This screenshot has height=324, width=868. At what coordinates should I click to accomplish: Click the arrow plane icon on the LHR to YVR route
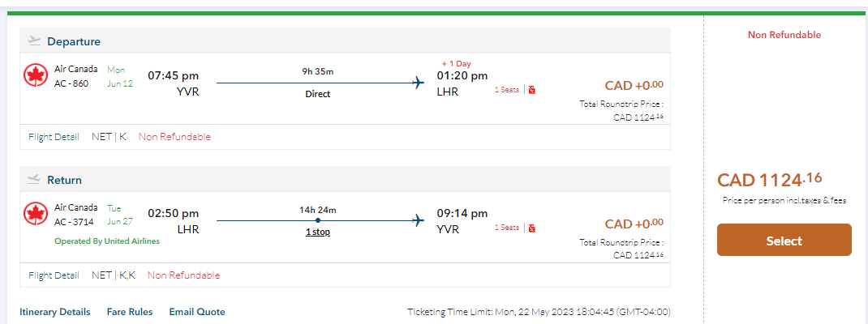point(419,220)
